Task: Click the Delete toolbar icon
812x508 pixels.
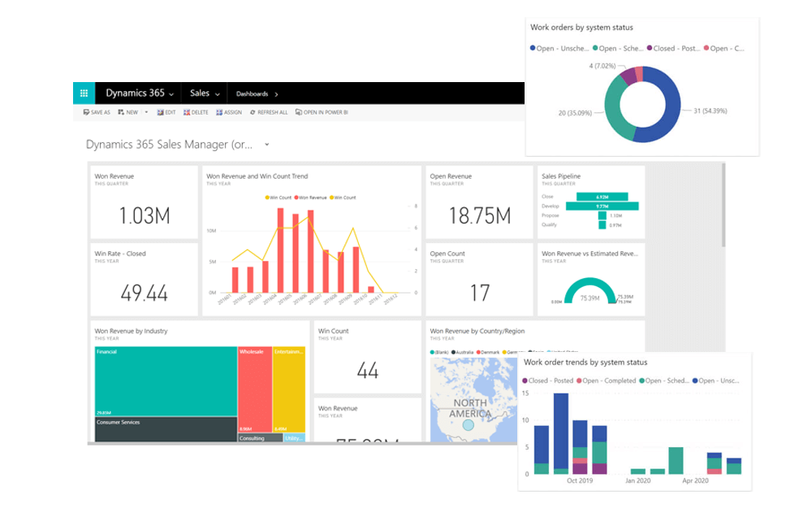Action: 187,112
